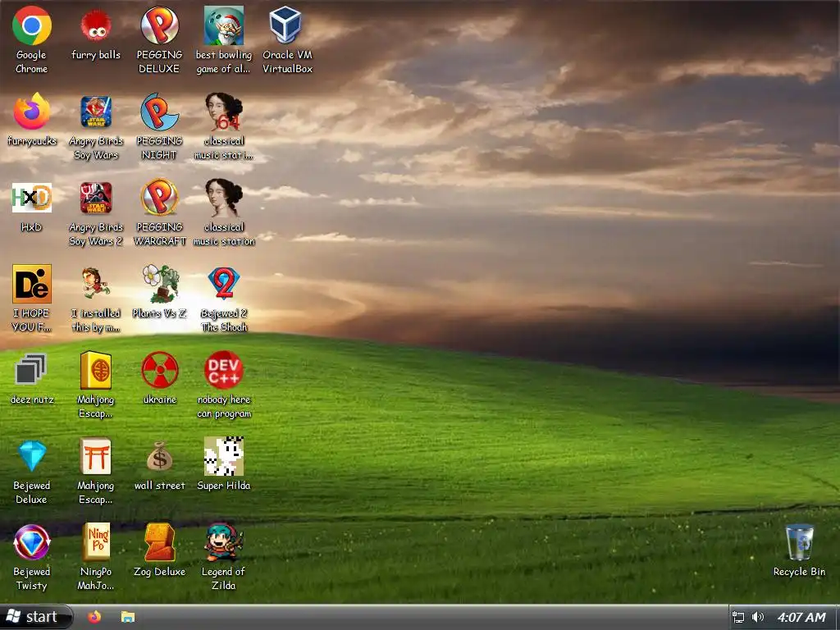Select the Bejewed Deluxe diamond icon

[x=32, y=456]
